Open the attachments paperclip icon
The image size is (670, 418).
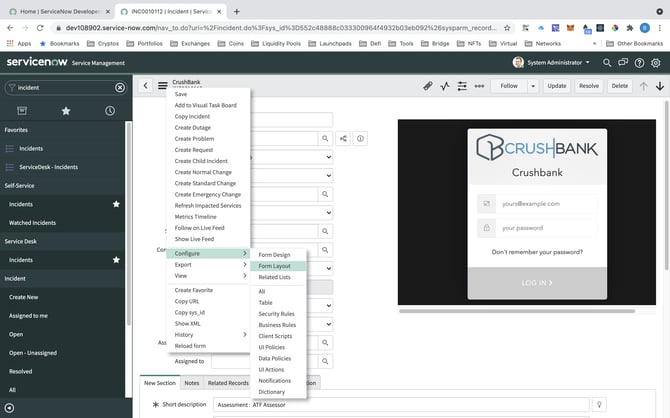coord(428,86)
